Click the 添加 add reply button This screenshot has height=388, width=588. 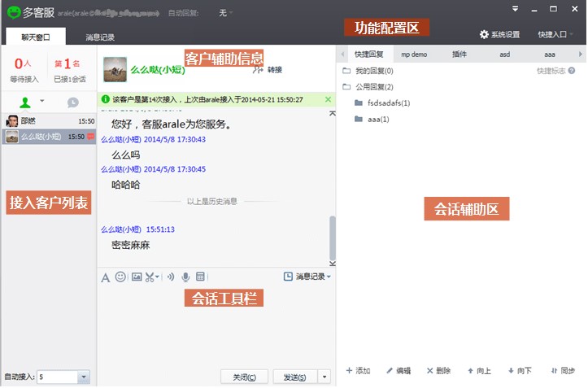(x=358, y=371)
